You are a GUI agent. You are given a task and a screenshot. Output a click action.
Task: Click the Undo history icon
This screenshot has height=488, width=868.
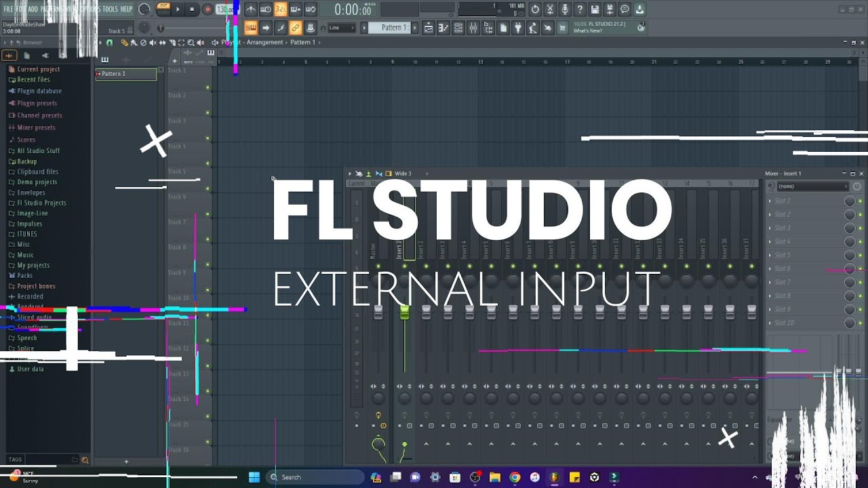click(x=535, y=9)
